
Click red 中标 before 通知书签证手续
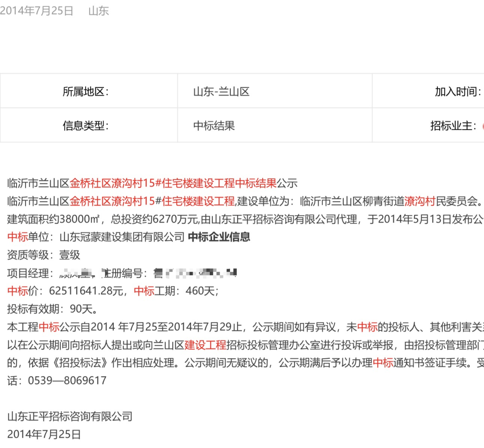click(x=383, y=363)
